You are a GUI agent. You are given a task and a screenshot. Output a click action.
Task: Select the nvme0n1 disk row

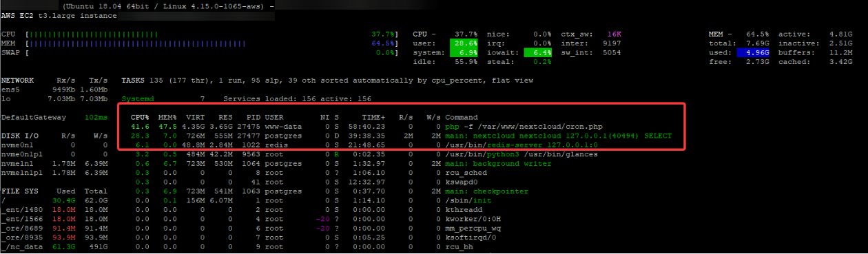(x=54, y=145)
